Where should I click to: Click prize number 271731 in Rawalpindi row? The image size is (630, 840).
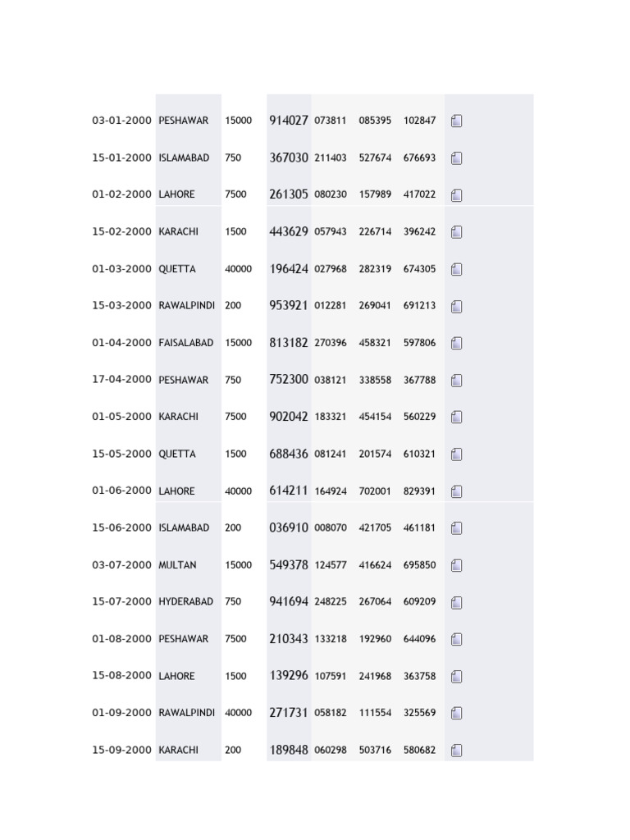pyautogui.click(x=289, y=713)
